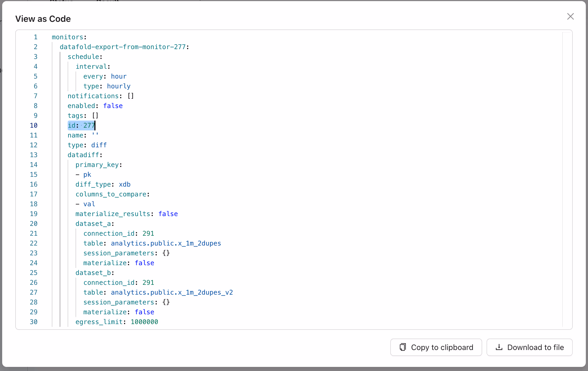
Task: Click 'materialize_results: false' line
Action: 127,214
